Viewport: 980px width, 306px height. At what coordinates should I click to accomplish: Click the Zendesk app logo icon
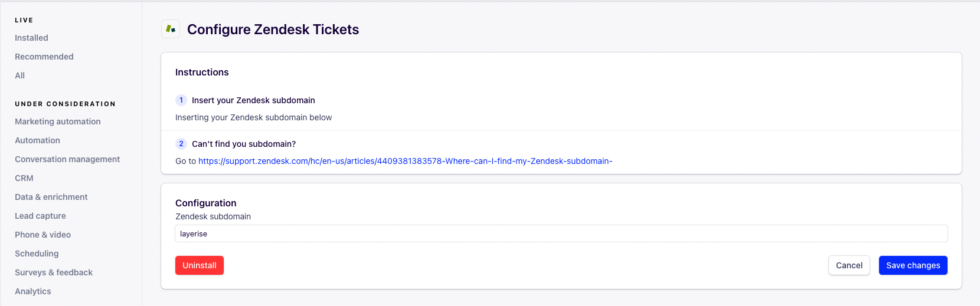click(x=171, y=29)
